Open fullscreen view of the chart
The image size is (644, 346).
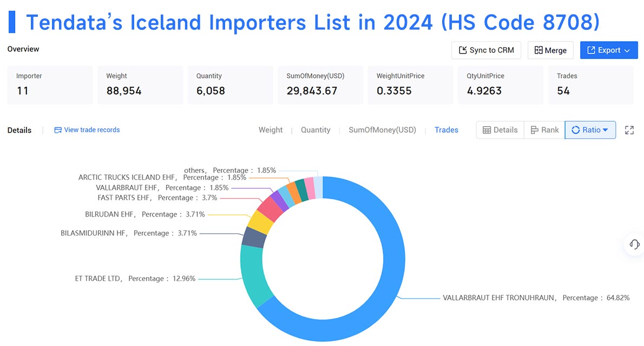(x=629, y=130)
